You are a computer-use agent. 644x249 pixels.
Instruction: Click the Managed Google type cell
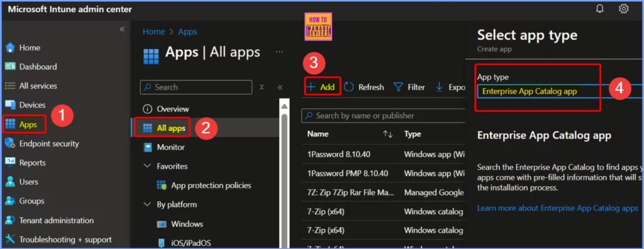click(x=434, y=192)
